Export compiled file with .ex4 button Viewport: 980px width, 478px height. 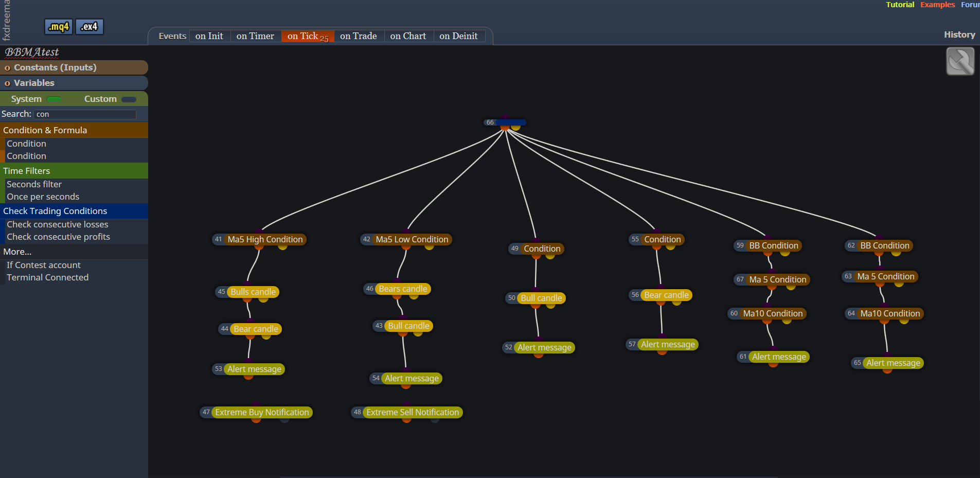(90, 27)
